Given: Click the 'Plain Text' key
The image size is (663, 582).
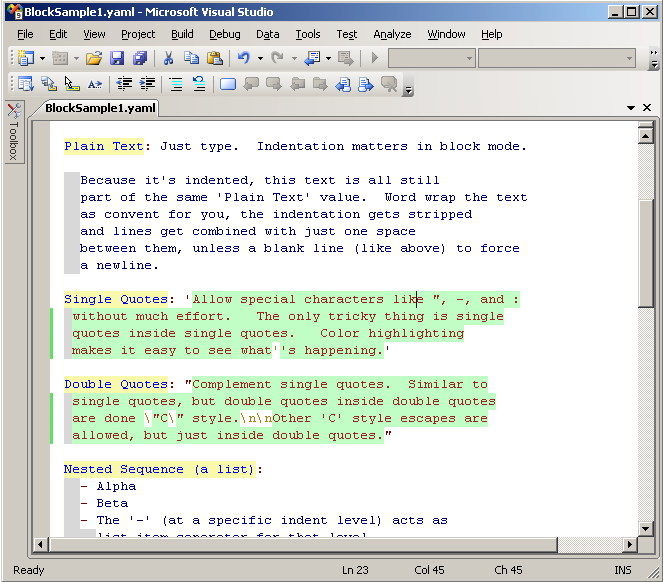Looking at the screenshot, I should 104,146.
